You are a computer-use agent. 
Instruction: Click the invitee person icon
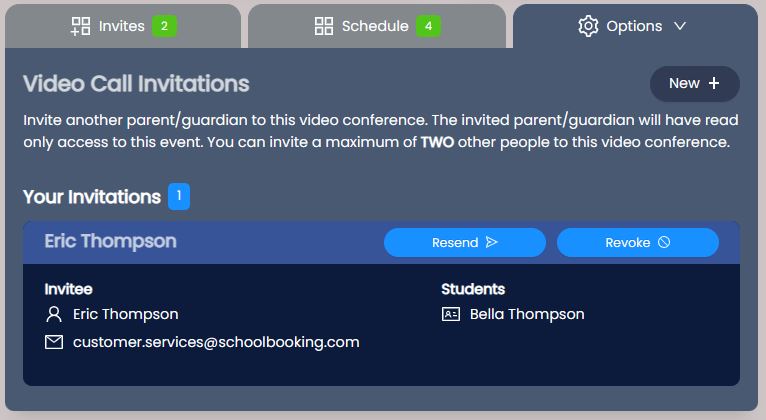click(x=54, y=314)
